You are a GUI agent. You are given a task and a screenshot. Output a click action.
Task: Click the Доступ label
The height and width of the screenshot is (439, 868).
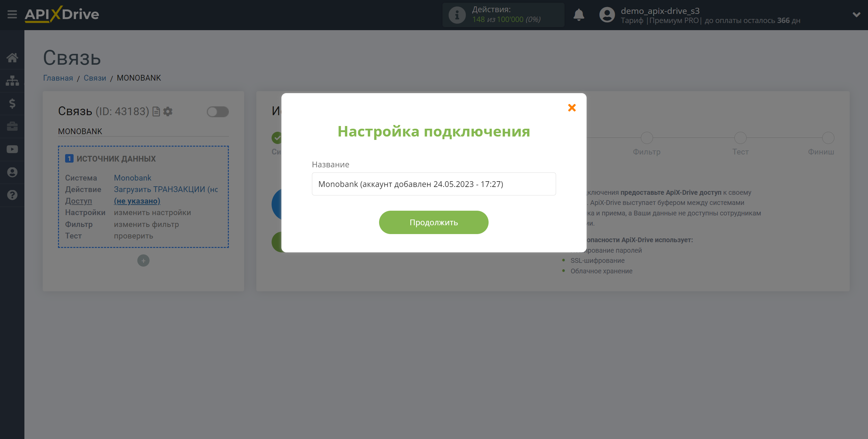pos(79,201)
